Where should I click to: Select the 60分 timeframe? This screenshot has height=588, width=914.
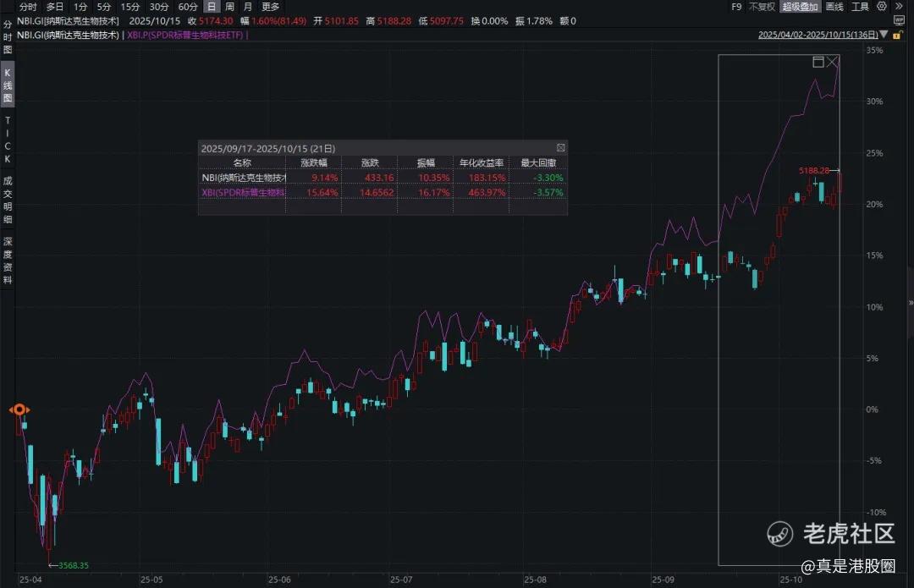[188, 7]
